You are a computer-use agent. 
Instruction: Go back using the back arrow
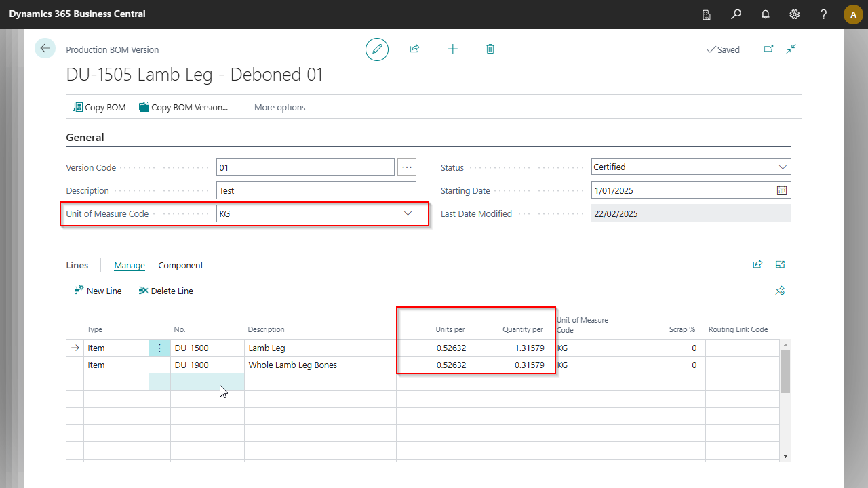click(x=45, y=48)
